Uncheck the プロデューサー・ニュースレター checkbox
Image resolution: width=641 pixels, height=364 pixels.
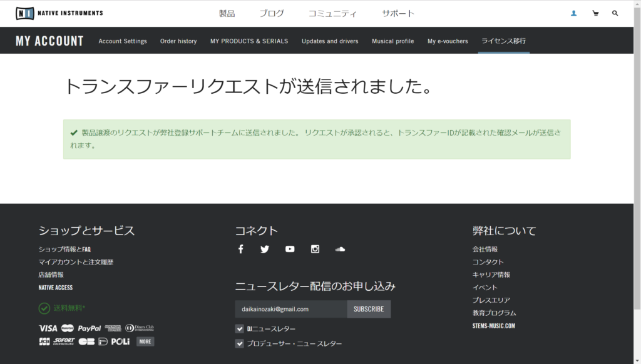(240, 343)
